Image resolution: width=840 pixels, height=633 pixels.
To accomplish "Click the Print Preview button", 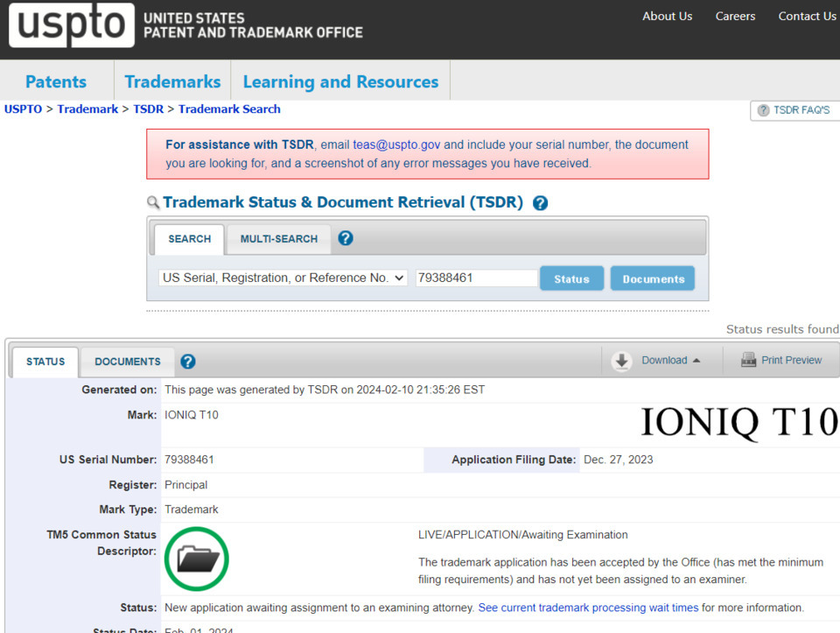I will click(x=781, y=360).
